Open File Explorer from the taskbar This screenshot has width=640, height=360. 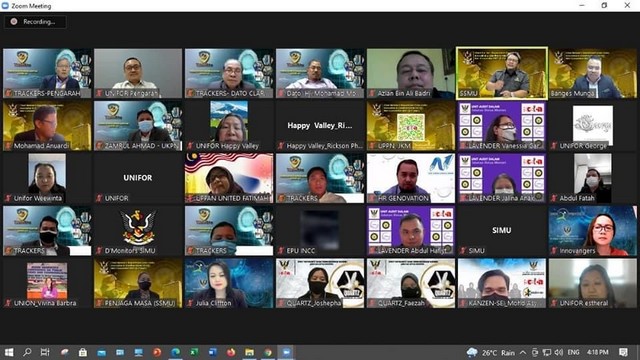(249, 352)
